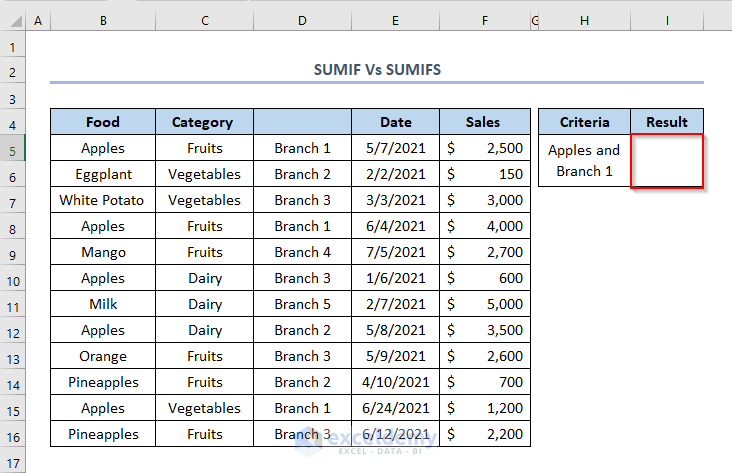Click the Food header cell

point(103,122)
